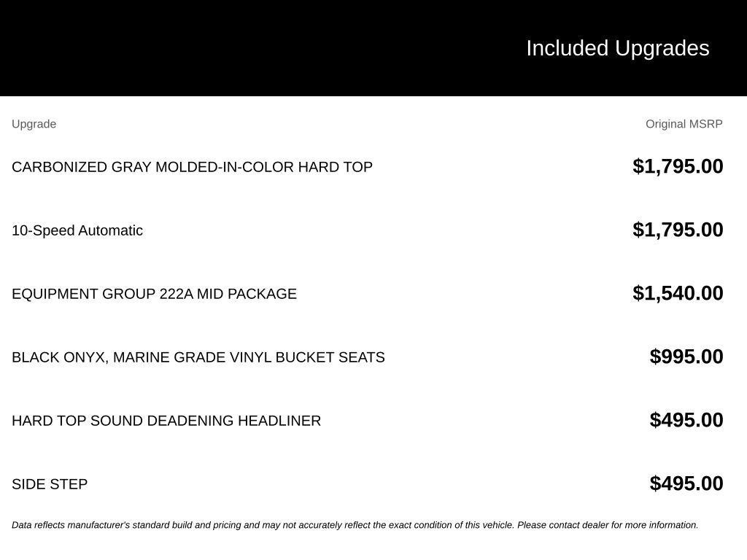Click the $1,540.00 price value
Screen dimensions: 747x560
(x=678, y=293)
